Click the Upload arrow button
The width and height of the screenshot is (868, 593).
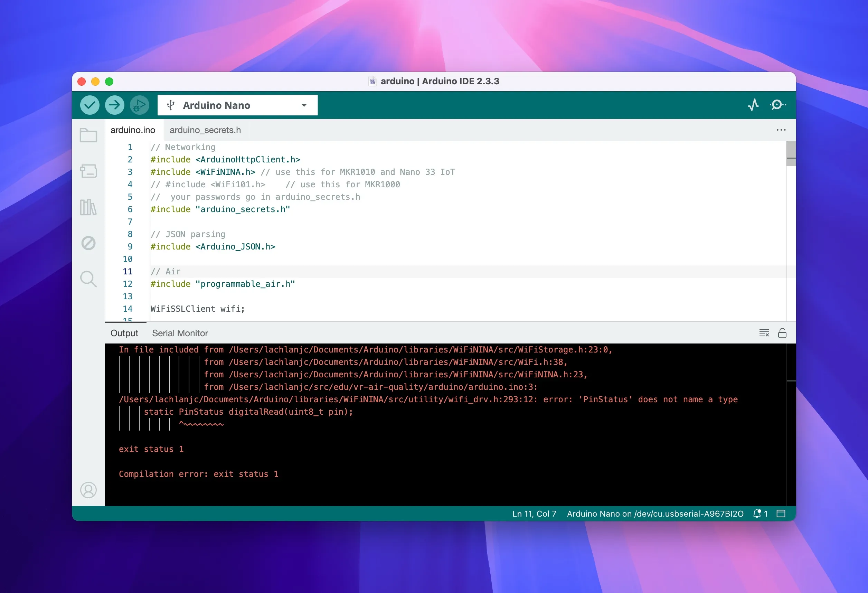click(x=115, y=105)
